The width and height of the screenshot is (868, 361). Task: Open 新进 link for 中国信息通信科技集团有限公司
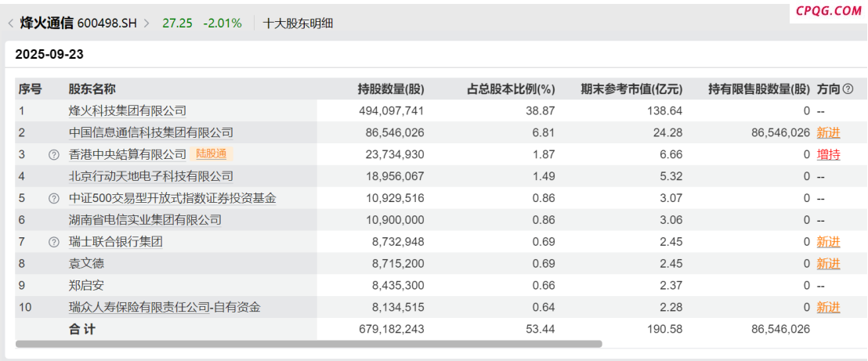click(828, 133)
